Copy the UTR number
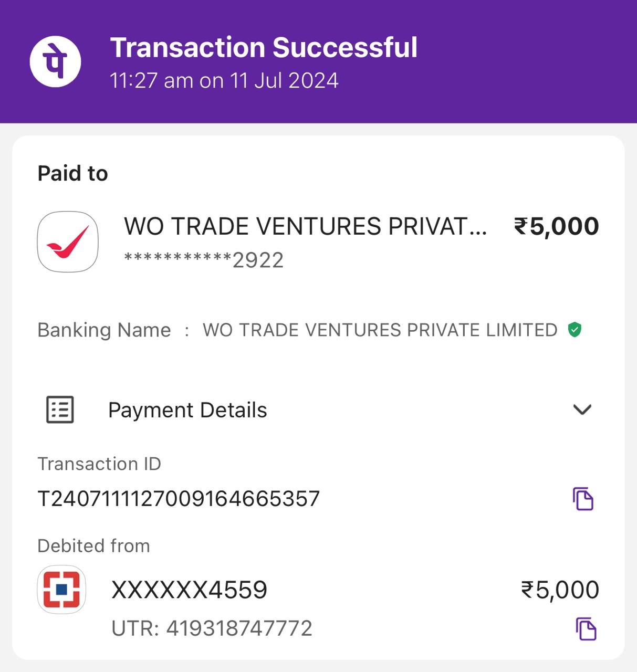 (x=586, y=628)
